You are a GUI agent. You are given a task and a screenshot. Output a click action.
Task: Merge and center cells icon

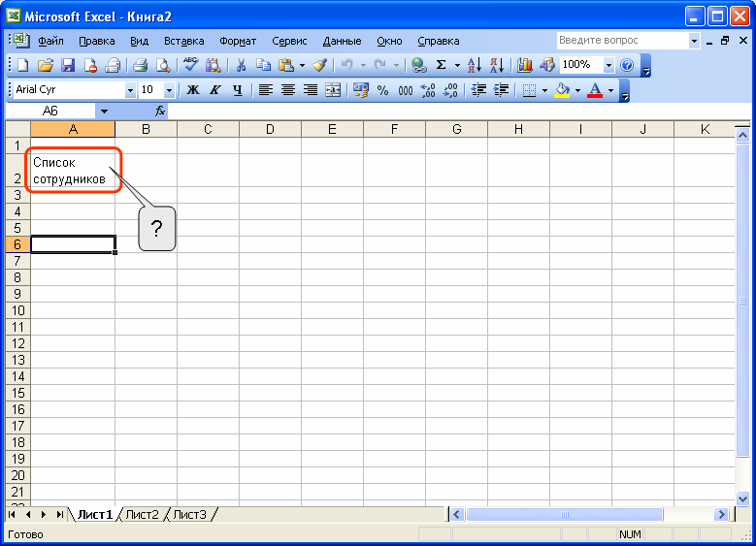(x=333, y=90)
